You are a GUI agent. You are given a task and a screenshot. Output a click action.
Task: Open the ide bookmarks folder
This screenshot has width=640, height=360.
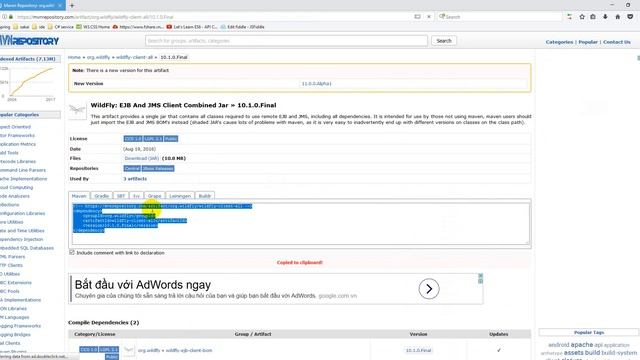pos(38,27)
